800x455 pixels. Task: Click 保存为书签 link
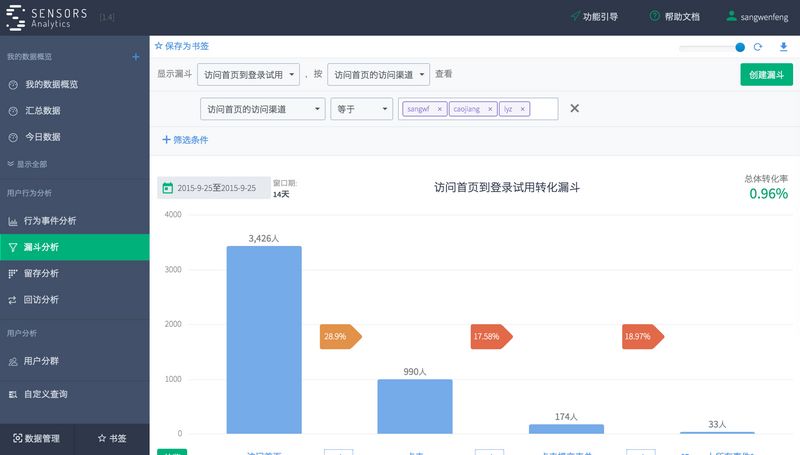pos(182,46)
